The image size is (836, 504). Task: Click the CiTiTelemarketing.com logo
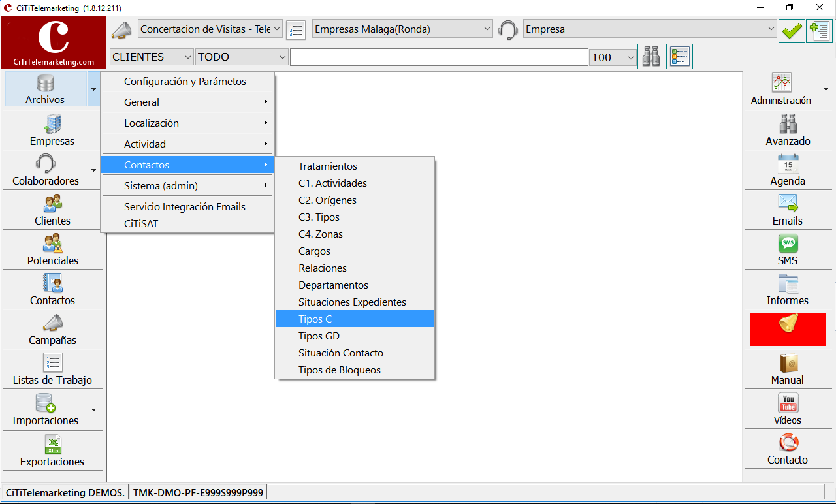pos(54,42)
